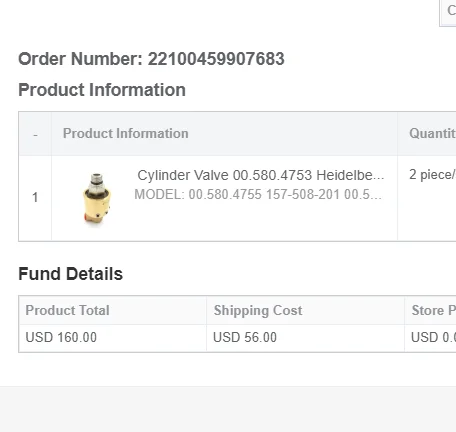The image size is (456, 432).
Task: Click the Order Number label text
Action: [80, 59]
